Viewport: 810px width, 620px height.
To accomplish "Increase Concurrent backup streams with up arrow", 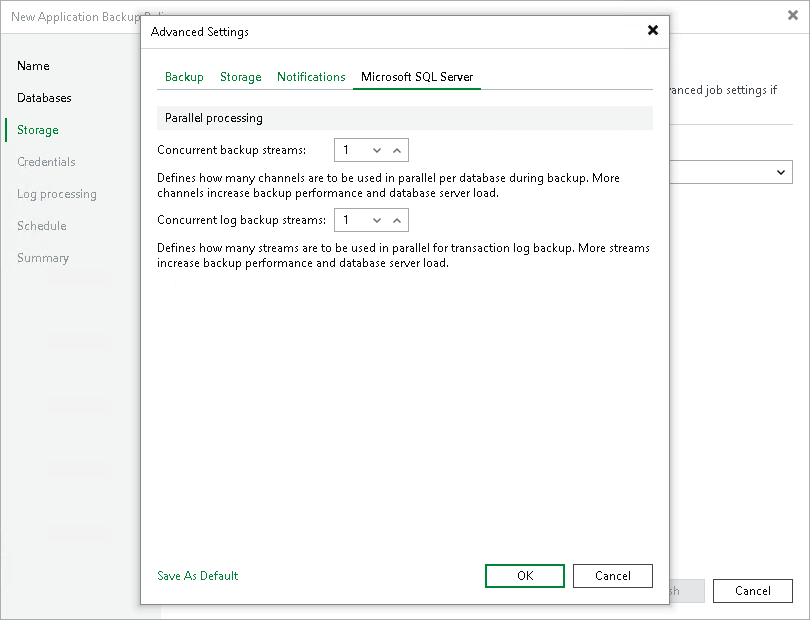I will click(x=397, y=149).
